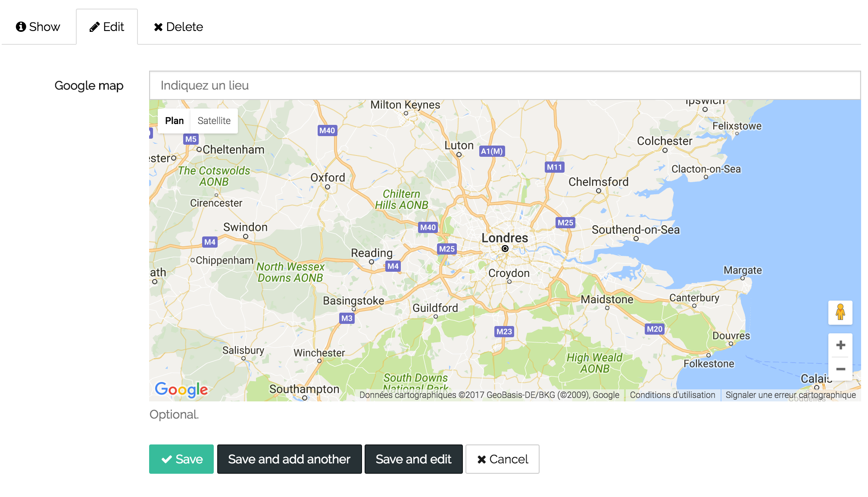Click the Luton label on map
Image resolution: width=868 pixels, height=497 pixels.
(x=459, y=146)
